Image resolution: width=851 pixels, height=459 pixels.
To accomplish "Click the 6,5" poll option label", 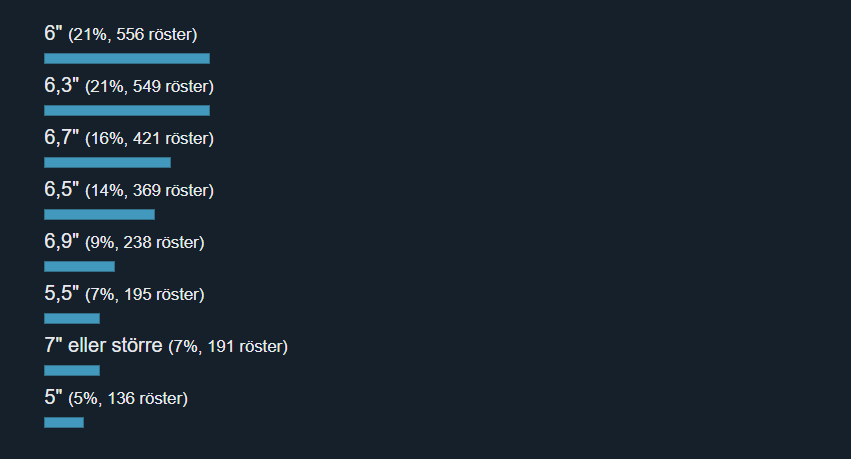I will click(61, 190).
